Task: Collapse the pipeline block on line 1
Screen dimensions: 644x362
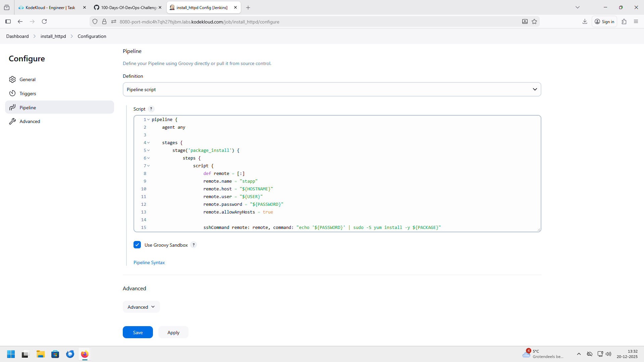Action: [x=148, y=120]
